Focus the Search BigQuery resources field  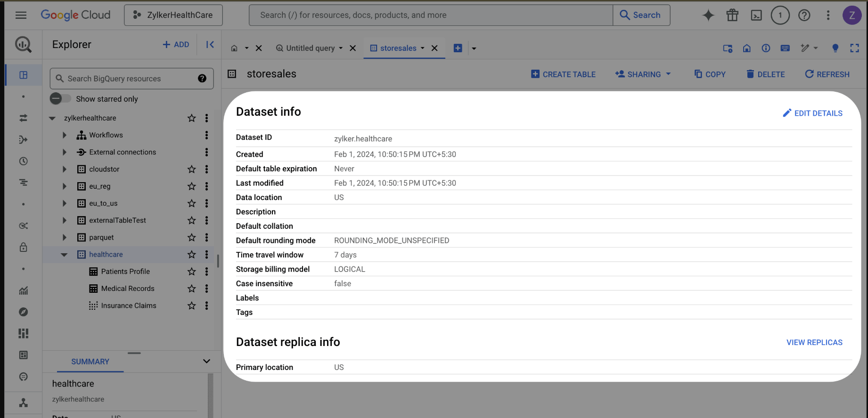click(127, 79)
